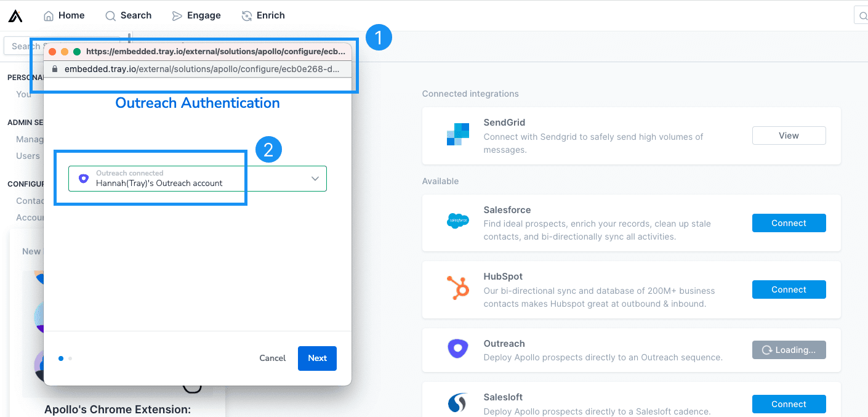Click the Salesloft logo icon
Viewport: 868px width, 417px height.
(x=457, y=403)
